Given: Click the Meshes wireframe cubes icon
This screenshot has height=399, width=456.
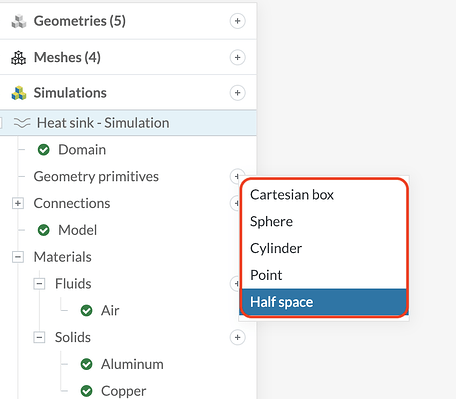Looking at the screenshot, I should click(19, 58).
